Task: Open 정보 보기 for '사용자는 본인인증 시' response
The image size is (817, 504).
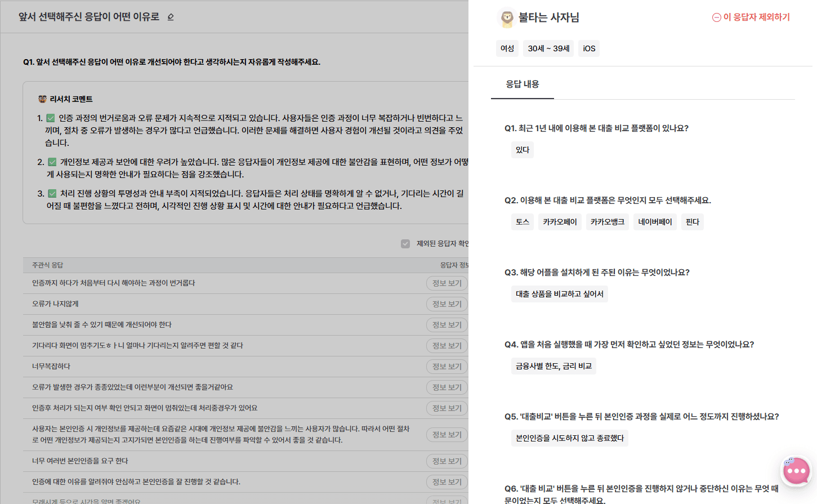Action: pos(447,435)
